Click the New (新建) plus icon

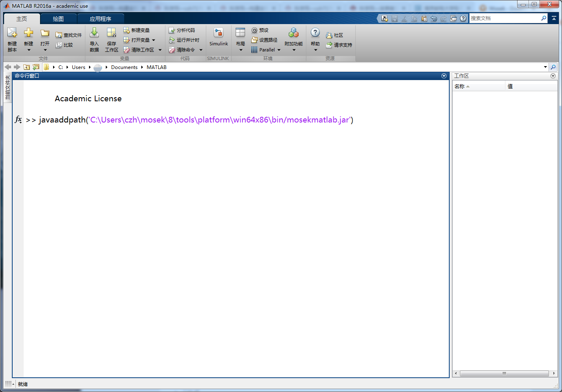[x=29, y=33]
